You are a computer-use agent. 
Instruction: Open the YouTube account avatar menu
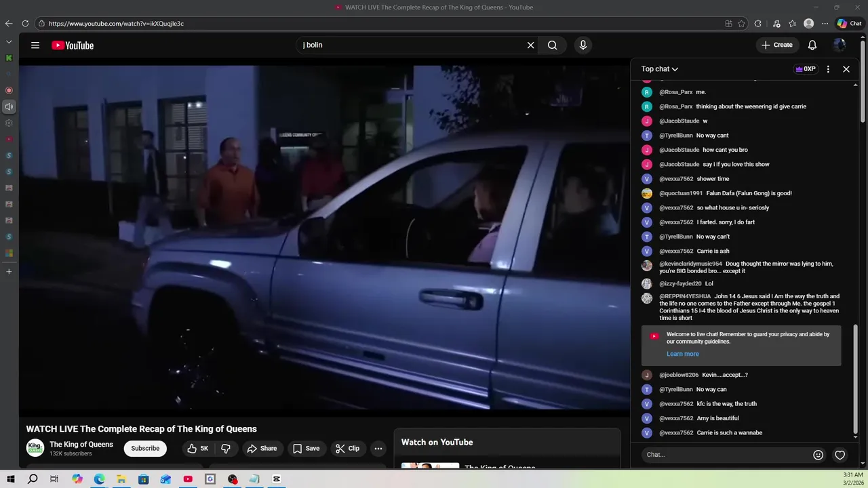[840, 45]
